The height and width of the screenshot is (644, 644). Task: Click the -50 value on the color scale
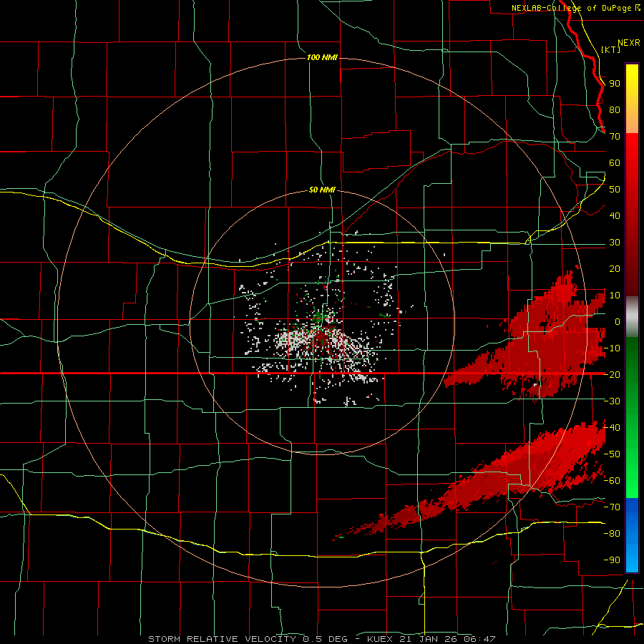[612, 454]
